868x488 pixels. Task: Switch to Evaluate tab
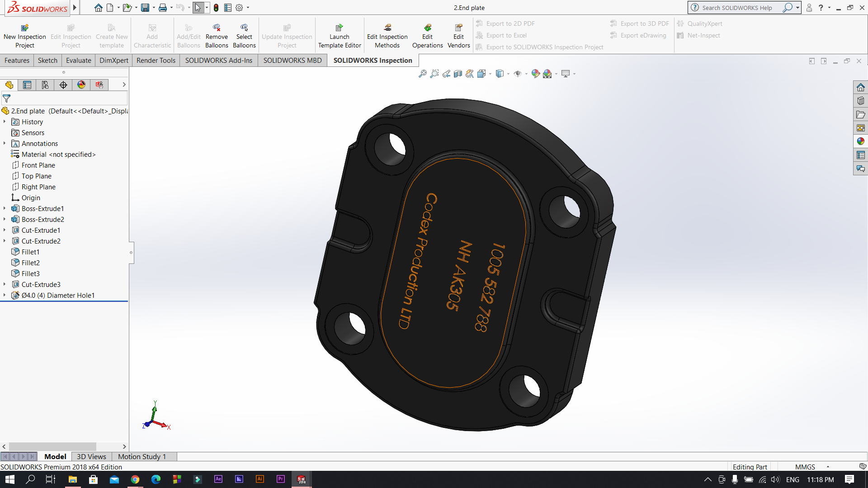pos(78,60)
